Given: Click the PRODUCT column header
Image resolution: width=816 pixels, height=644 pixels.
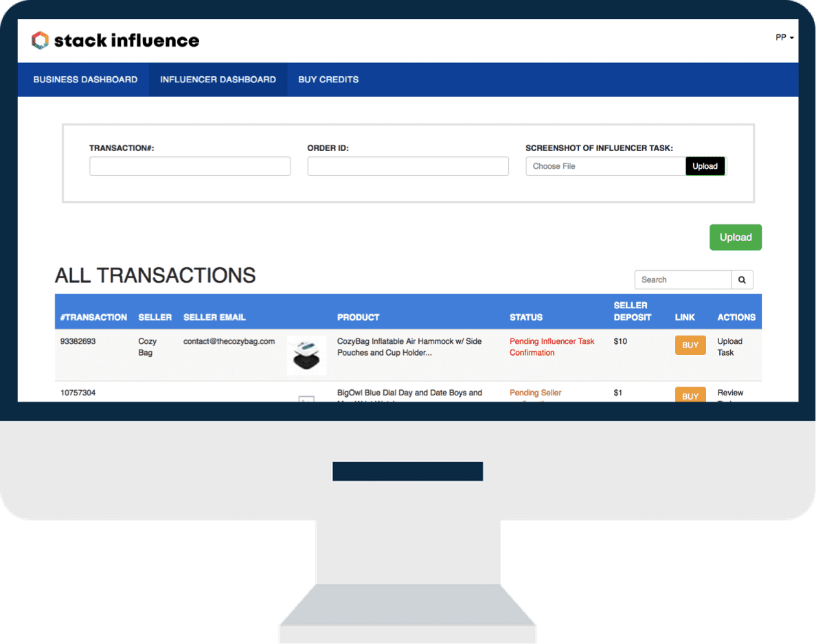Looking at the screenshot, I should click(358, 317).
